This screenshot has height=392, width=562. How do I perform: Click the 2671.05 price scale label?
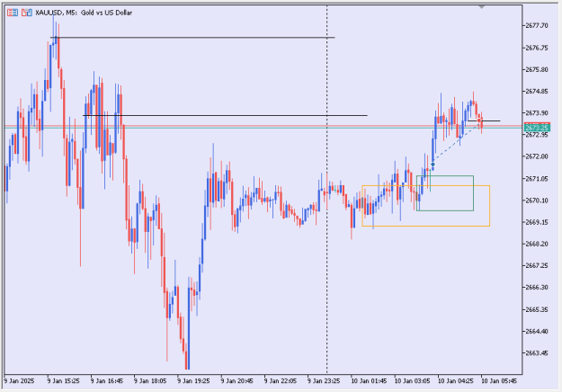(537, 178)
